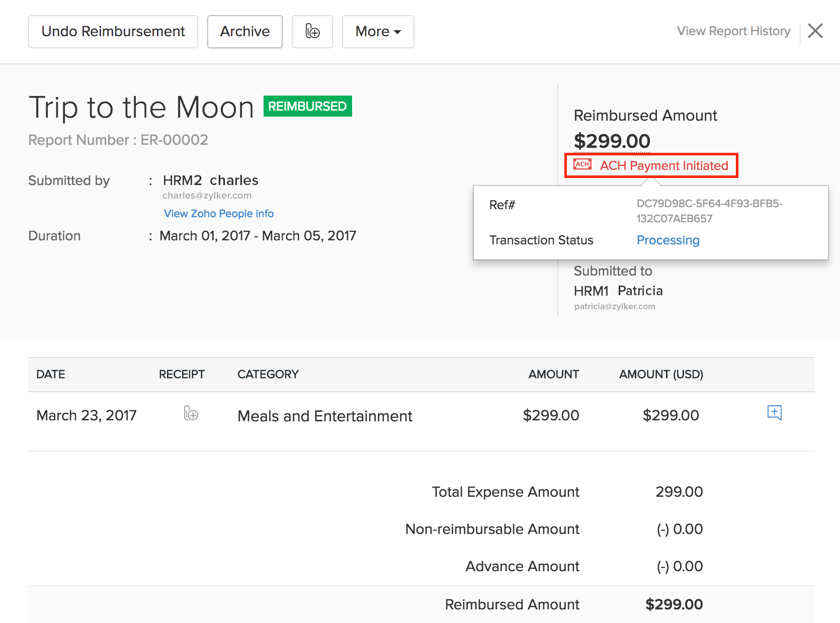
Task: Click the email patricia@zylker.com
Action: 615,306
